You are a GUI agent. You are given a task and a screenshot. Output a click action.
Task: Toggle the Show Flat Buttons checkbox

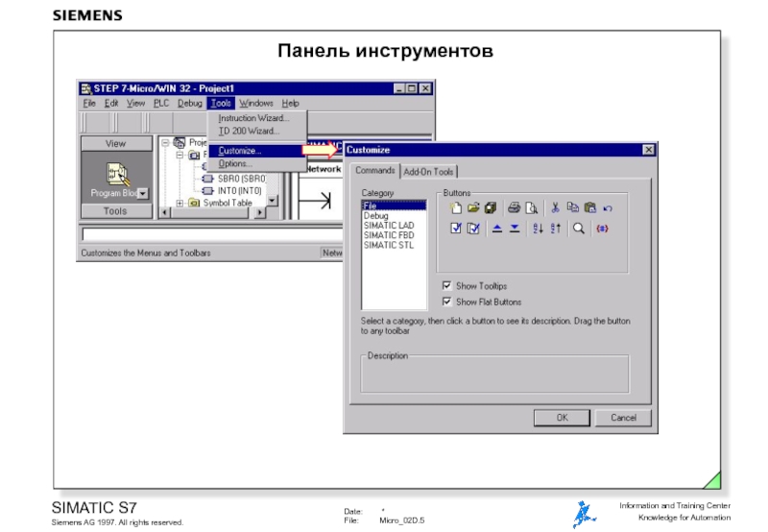coord(446,302)
